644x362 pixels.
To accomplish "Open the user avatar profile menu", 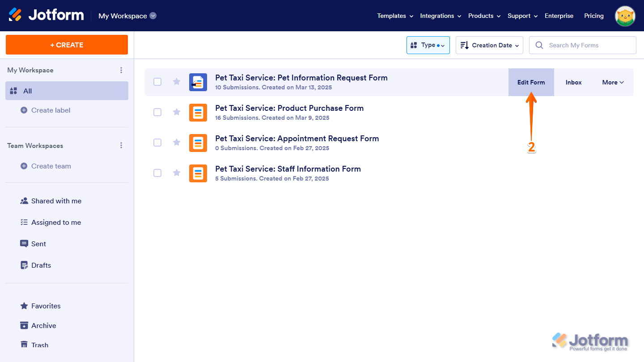I will click(625, 16).
